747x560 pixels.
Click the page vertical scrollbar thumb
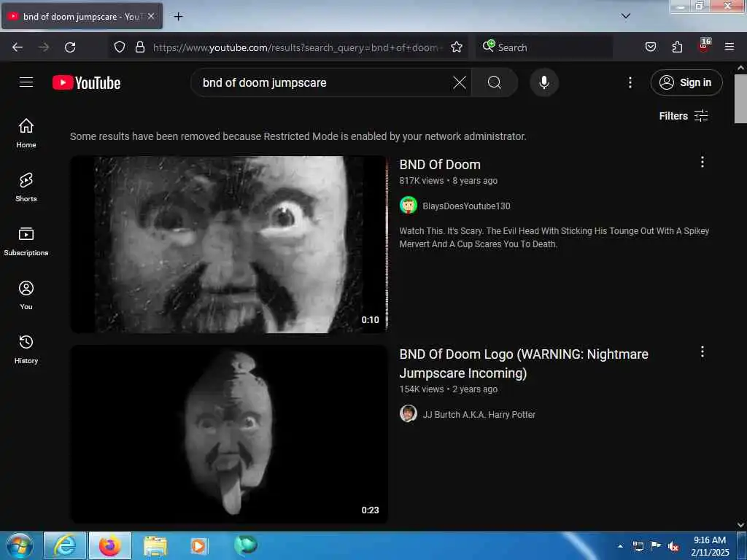click(740, 98)
